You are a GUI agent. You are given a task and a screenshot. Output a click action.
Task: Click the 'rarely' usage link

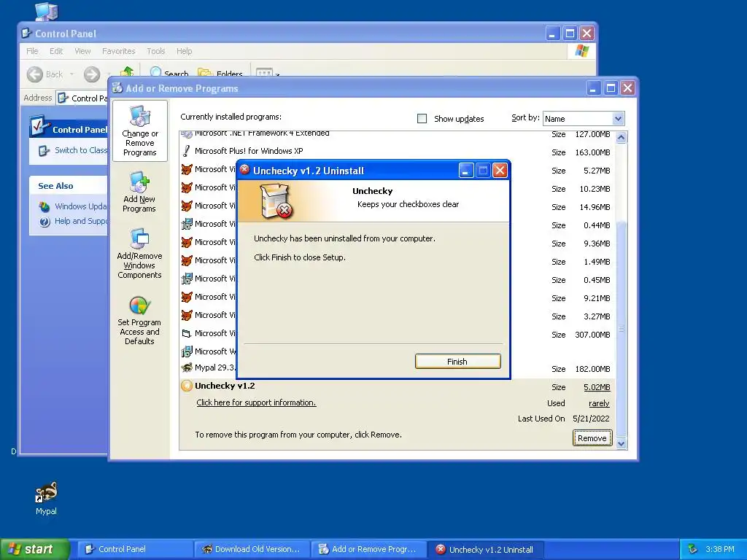[x=599, y=403]
